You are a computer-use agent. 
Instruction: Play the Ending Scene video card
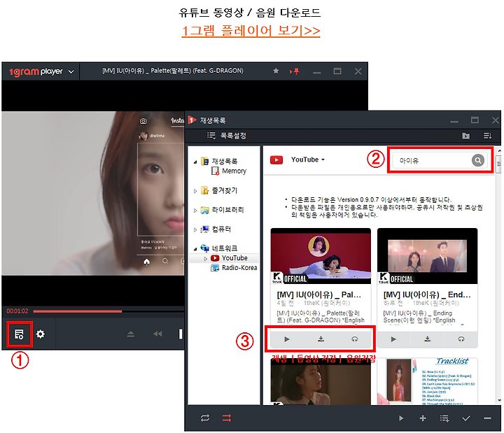click(393, 339)
